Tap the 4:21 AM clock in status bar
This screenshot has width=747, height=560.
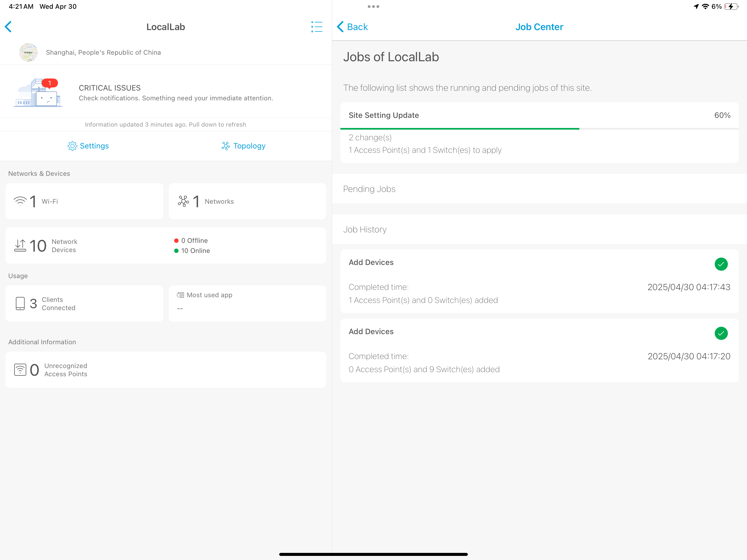click(x=21, y=6)
